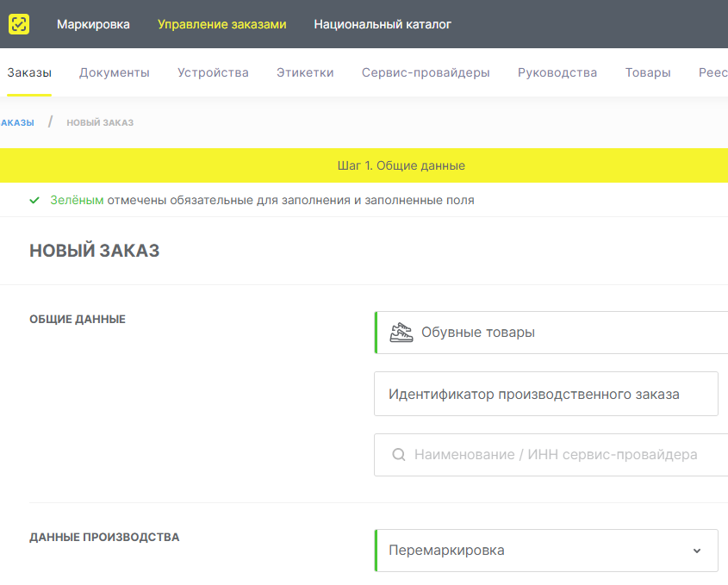The height and width of the screenshot is (585, 728).
Task: Click the yellow checkmark logo icon
Action: click(x=19, y=24)
